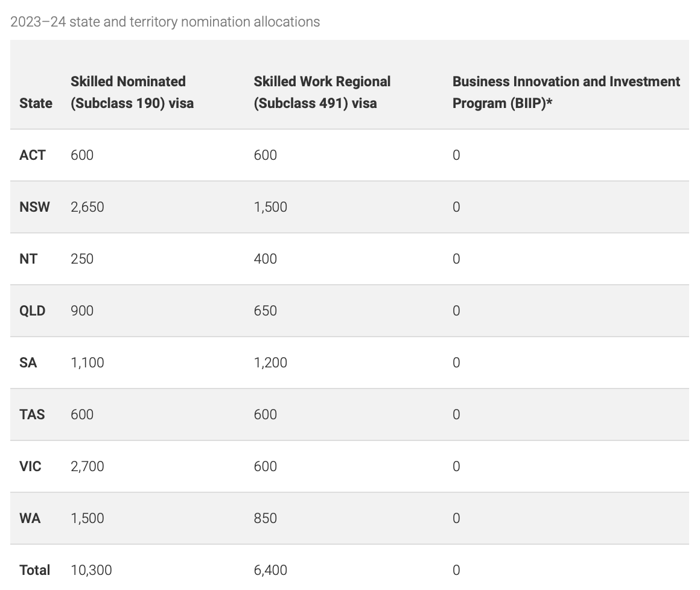The height and width of the screenshot is (590, 700).
Task: Click the State column header
Action: coord(36,103)
